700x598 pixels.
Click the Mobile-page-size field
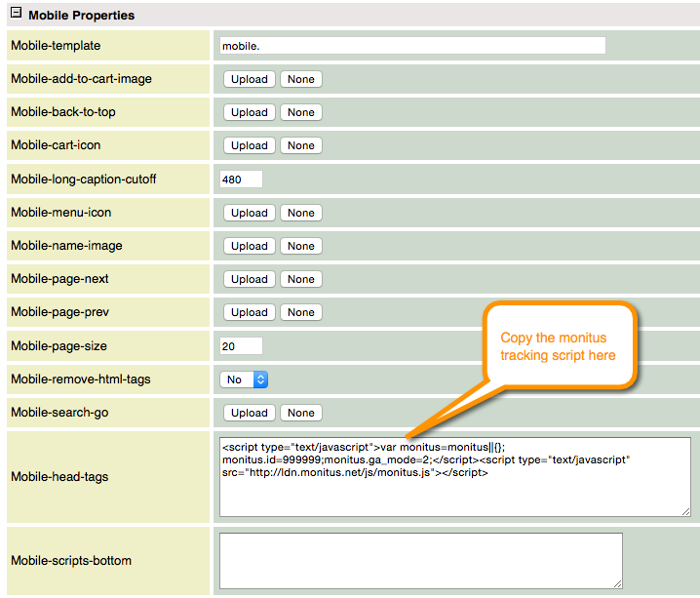point(241,346)
